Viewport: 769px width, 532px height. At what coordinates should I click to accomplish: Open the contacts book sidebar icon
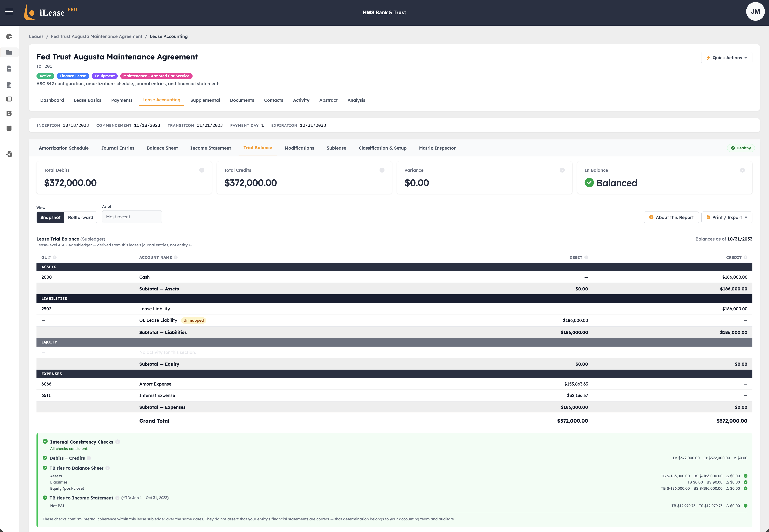(9, 114)
